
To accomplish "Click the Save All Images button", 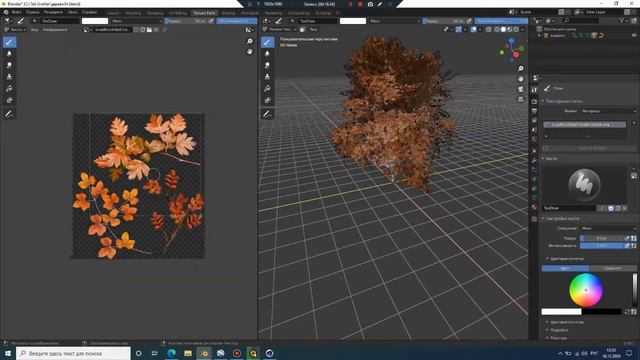I will (x=589, y=148).
